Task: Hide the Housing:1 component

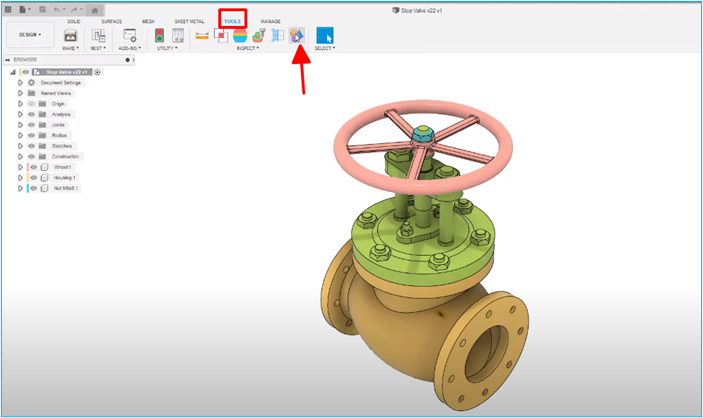Action: click(x=34, y=178)
